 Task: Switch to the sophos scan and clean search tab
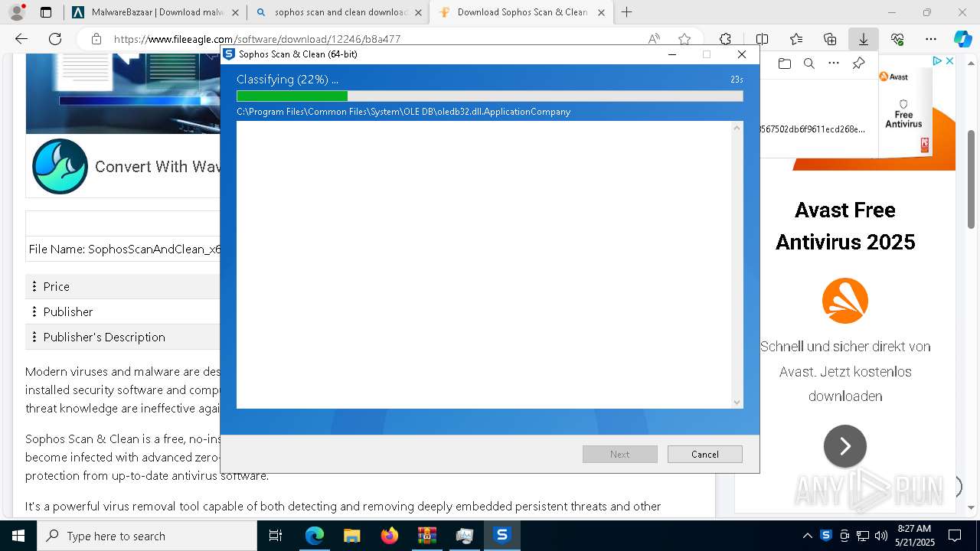pos(339,12)
